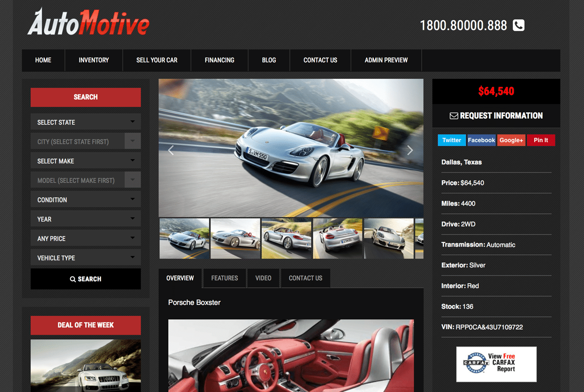Open the CARFAX free report badge
Image resolution: width=584 pixels, height=392 pixels.
coord(496,364)
